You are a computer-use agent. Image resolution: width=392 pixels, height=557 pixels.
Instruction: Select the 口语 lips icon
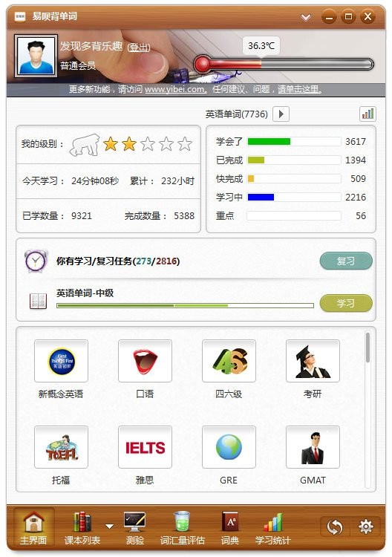coord(145,361)
